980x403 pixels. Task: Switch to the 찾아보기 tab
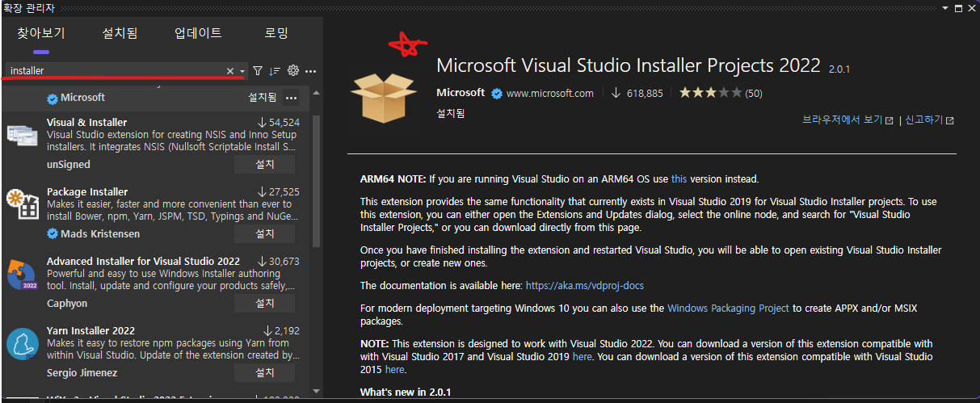pyautogui.click(x=40, y=34)
